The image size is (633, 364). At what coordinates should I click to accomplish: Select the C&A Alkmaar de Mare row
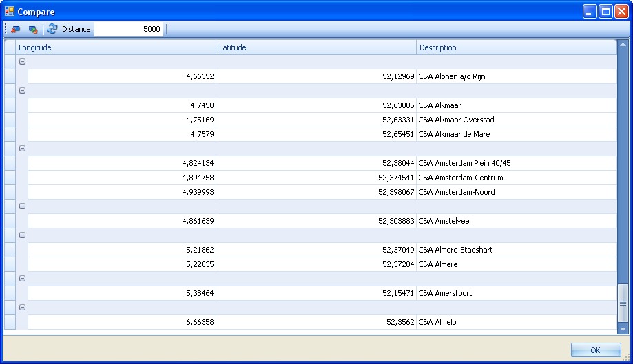[322, 134]
